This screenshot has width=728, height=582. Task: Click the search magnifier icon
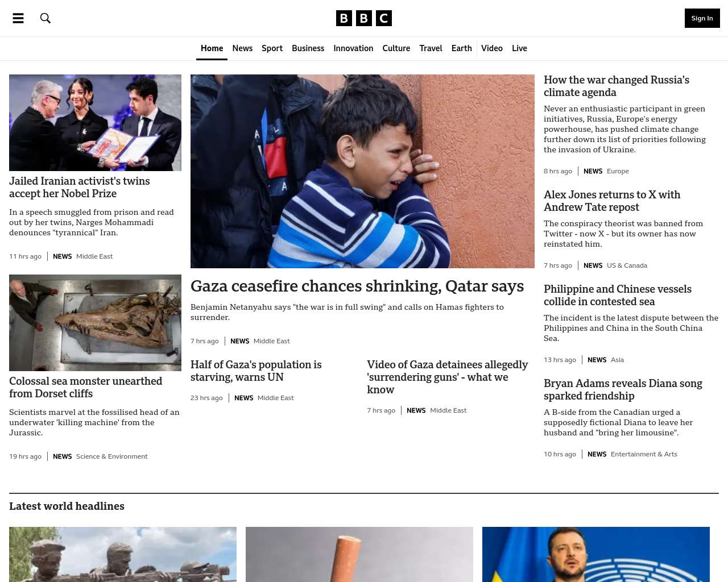pos(45,18)
